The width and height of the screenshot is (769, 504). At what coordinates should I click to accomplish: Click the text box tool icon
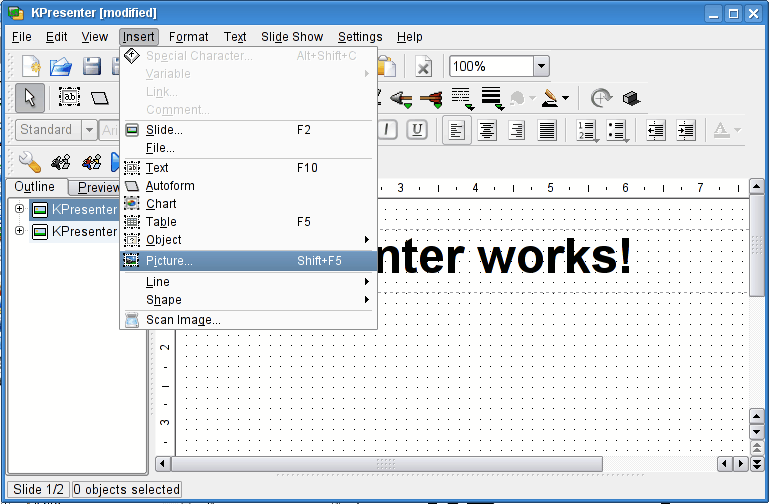click(69, 97)
